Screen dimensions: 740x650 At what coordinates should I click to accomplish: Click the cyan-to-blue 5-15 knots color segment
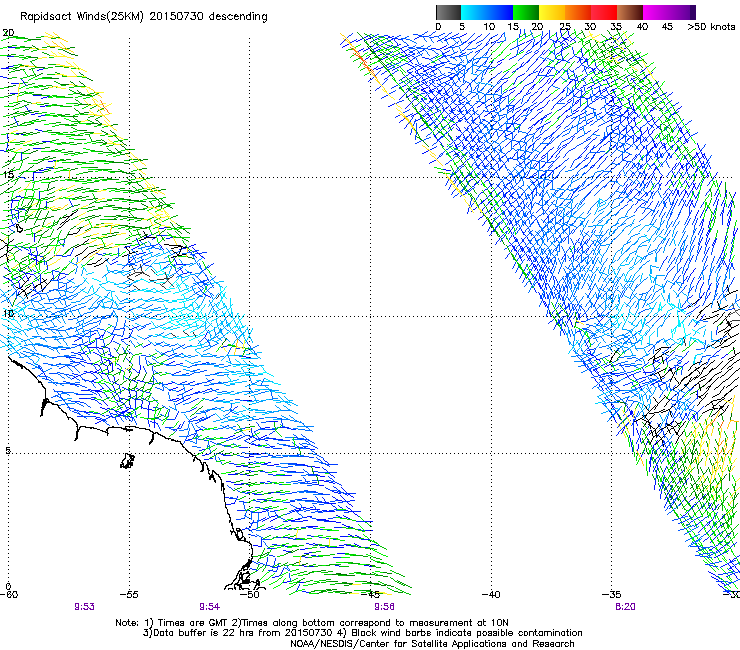click(487, 12)
